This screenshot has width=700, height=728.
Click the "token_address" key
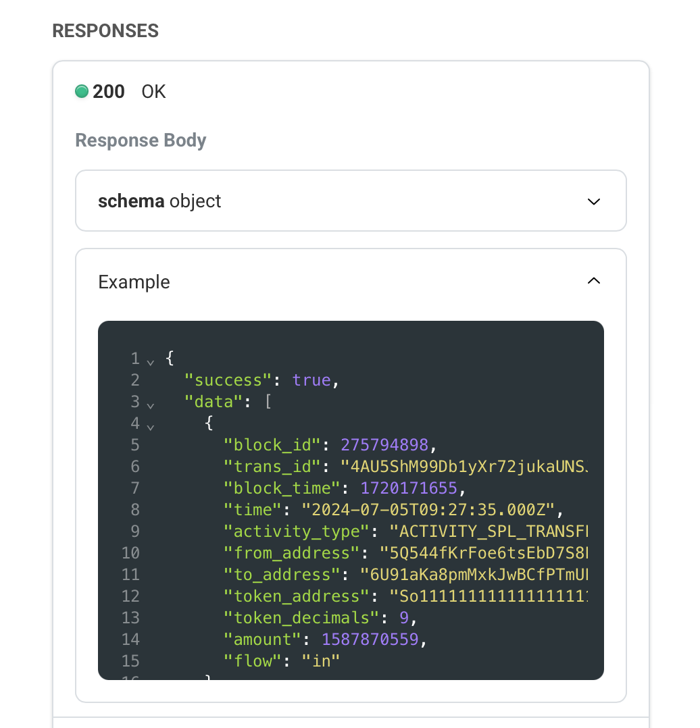coord(297,596)
